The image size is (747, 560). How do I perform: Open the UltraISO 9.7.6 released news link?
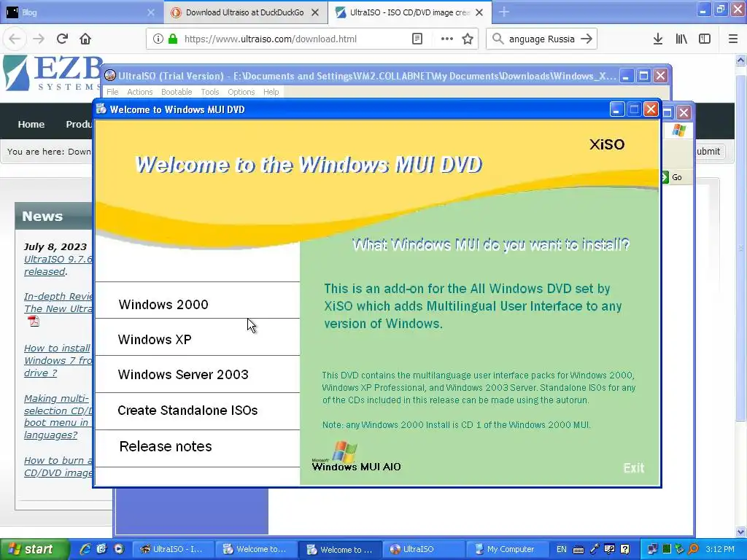click(58, 265)
